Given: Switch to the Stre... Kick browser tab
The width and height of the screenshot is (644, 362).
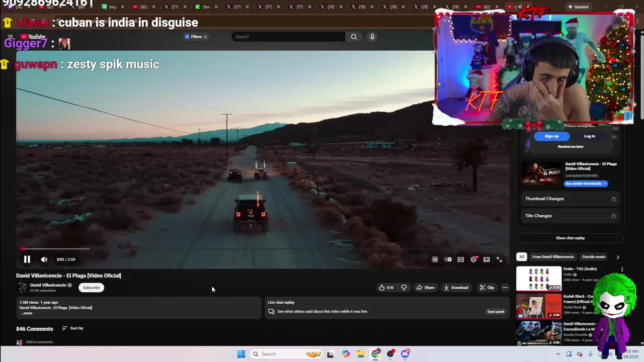Looking at the screenshot, I should pyautogui.click(x=205, y=7).
